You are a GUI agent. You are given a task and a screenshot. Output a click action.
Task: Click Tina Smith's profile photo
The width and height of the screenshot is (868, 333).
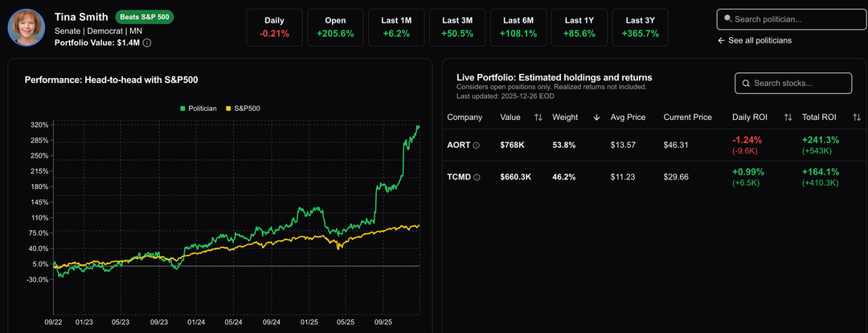(26, 28)
